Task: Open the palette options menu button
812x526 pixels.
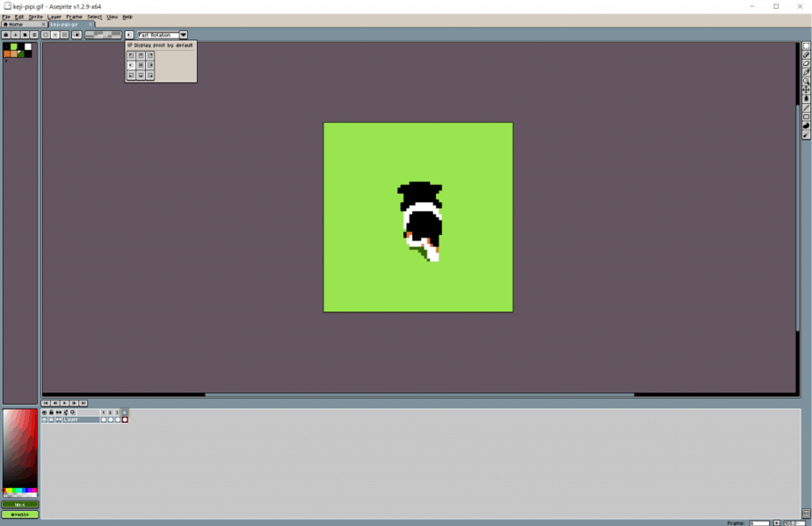Action: click(34, 34)
